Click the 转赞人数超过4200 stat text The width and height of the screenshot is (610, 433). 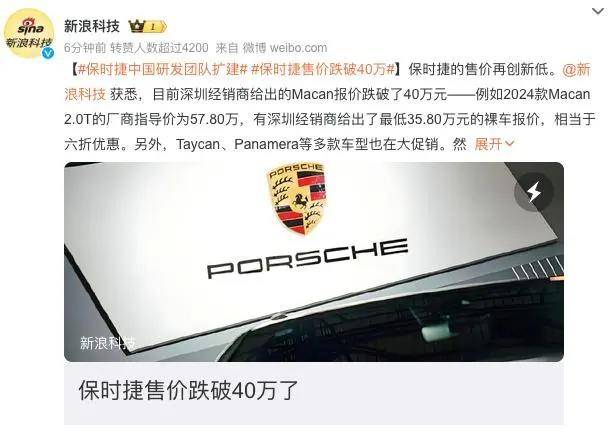coord(159,48)
